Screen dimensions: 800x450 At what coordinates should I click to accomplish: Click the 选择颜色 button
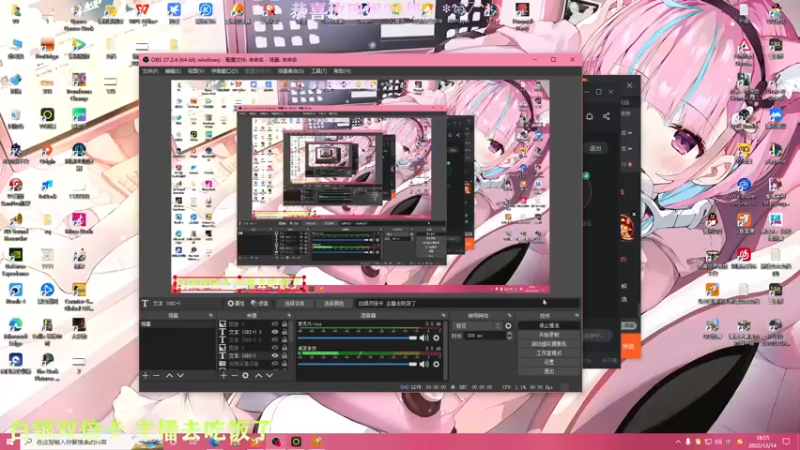tap(334, 303)
